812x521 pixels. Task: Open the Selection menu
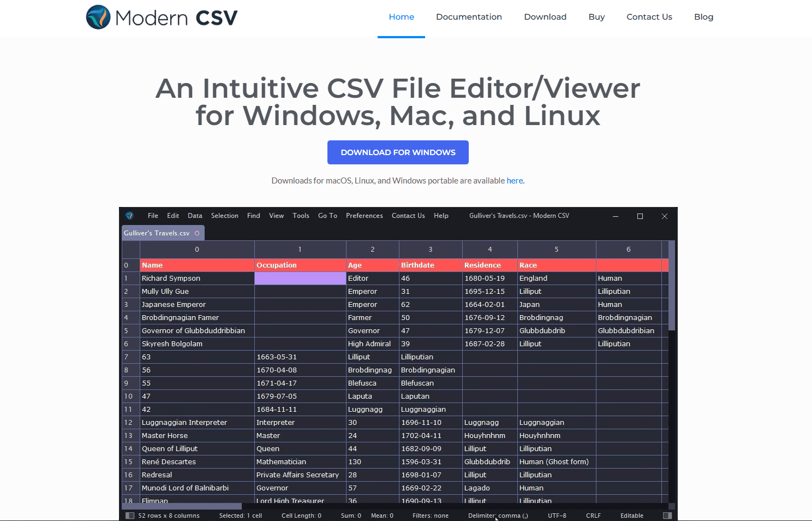(x=224, y=215)
